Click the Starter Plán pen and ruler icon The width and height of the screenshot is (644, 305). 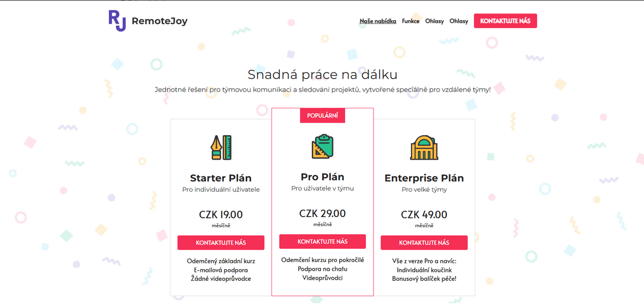221,147
